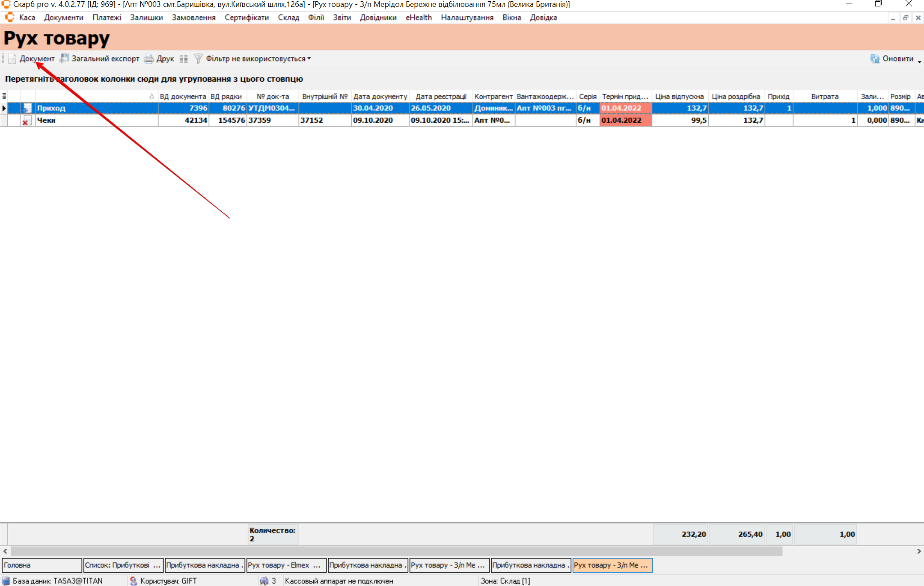924x586 pixels.
Task: Open the grid column chooser in header corner
Action: (4, 97)
